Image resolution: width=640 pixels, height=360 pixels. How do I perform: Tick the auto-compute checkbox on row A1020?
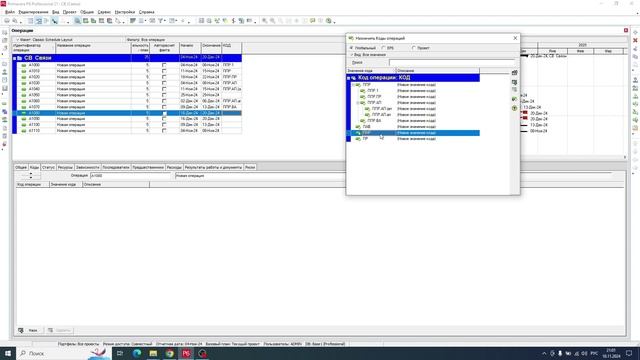[x=164, y=77]
